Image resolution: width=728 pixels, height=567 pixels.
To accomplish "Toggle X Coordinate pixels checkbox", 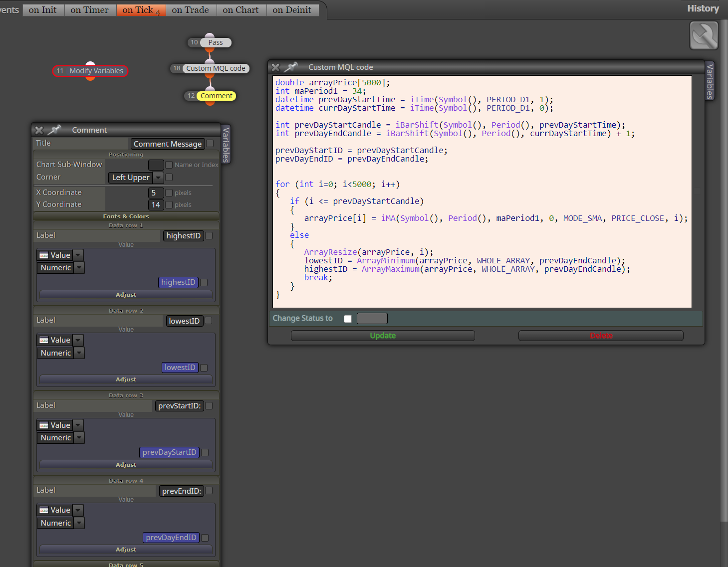I will click(x=169, y=192).
